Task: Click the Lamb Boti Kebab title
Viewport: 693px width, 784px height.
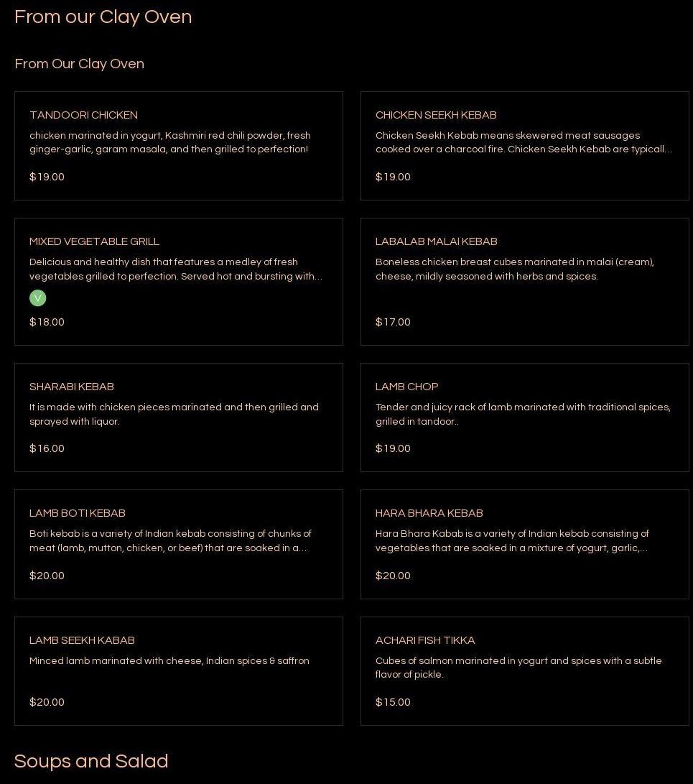Action: tap(77, 513)
